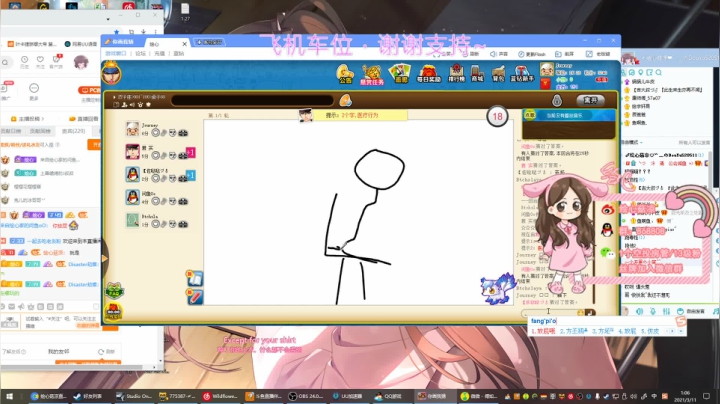Click the 更新Flash button
The height and width of the screenshot is (404, 720).
point(532,54)
